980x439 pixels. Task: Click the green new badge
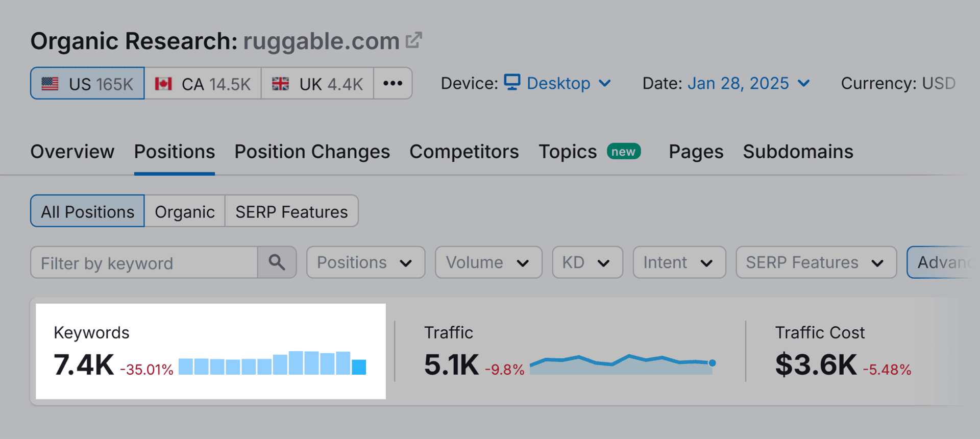[x=623, y=152]
